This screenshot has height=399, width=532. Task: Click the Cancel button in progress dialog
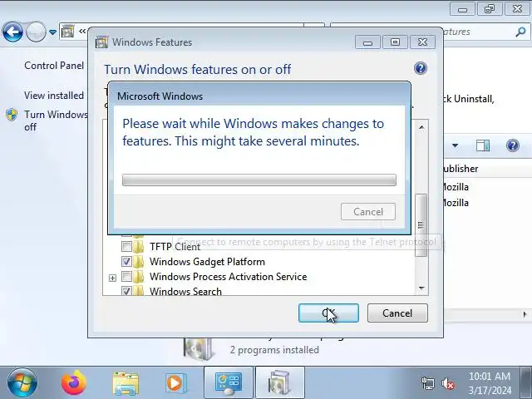click(x=368, y=212)
